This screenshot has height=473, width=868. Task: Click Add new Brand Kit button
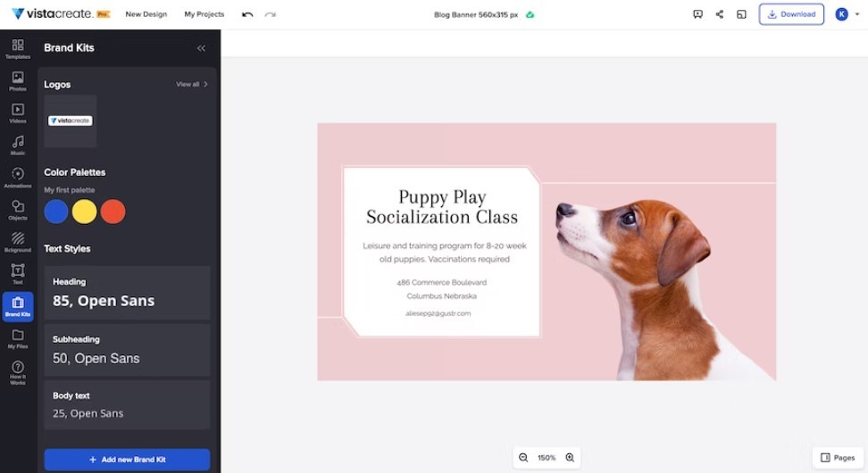coord(127,460)
